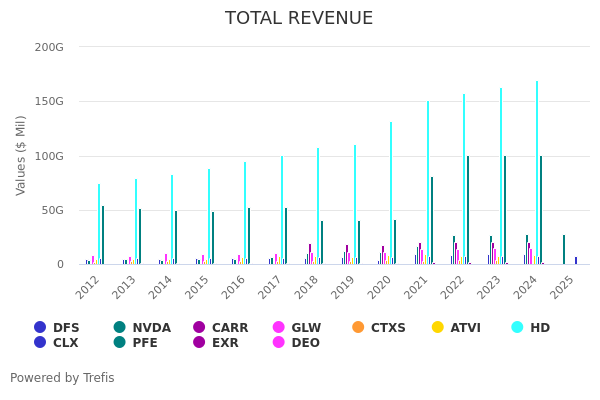Click the 200G y-axis tick label
The height and width of the screenshot is (400, 600).
[x=49, y=47]
